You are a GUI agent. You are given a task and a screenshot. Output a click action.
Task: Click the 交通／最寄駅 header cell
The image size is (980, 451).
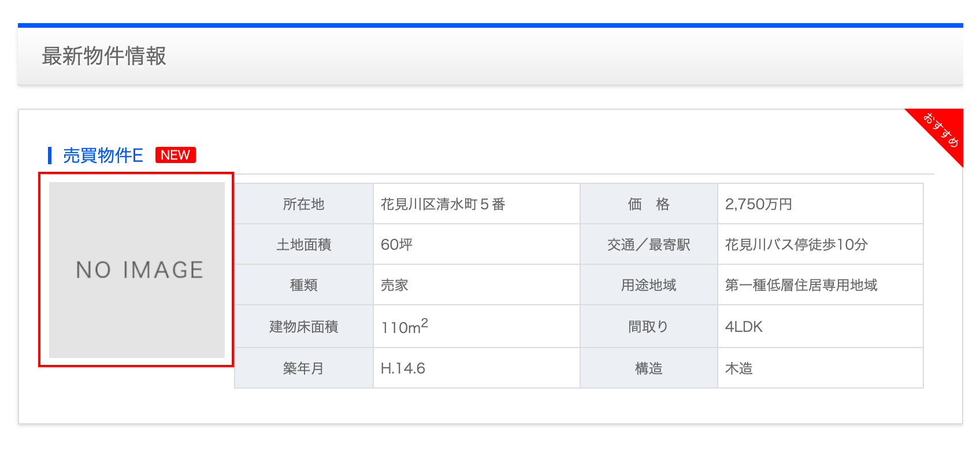point(648,245)
